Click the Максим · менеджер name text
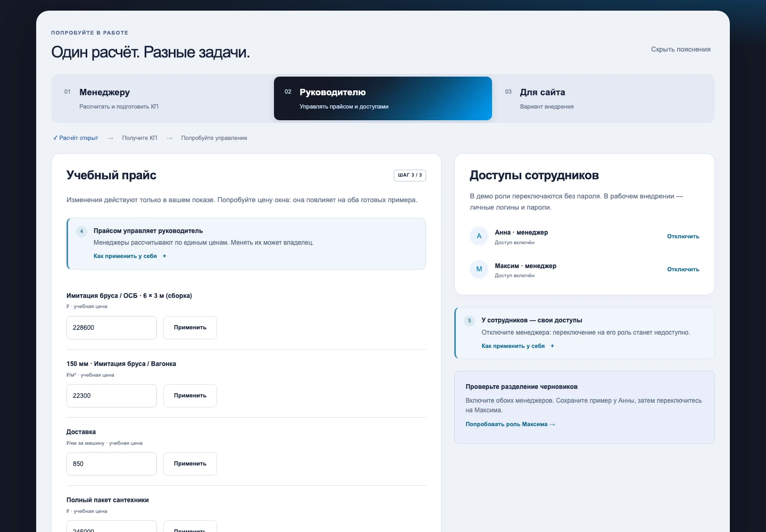This screenshot has height=532, width=766. click(x=526, y=266)
